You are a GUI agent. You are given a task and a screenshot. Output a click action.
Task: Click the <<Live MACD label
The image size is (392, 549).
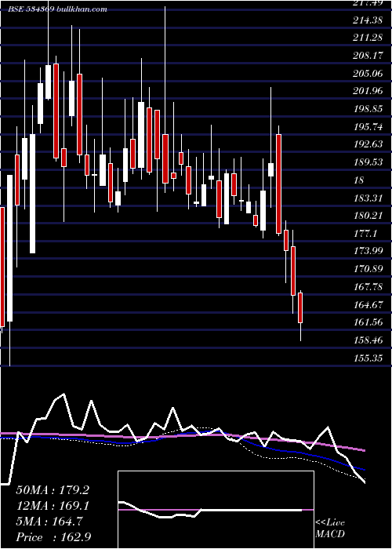pyautogui.click(x=330, y=528)
